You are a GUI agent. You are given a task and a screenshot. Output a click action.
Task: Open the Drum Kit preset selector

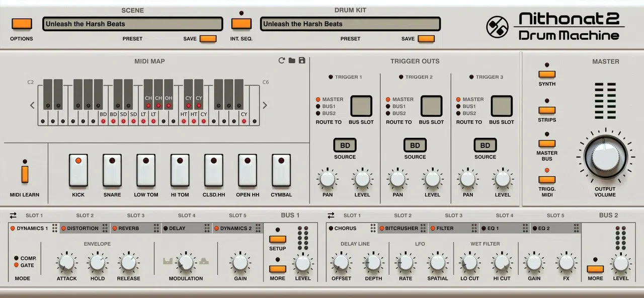click(x=350, y=24)
